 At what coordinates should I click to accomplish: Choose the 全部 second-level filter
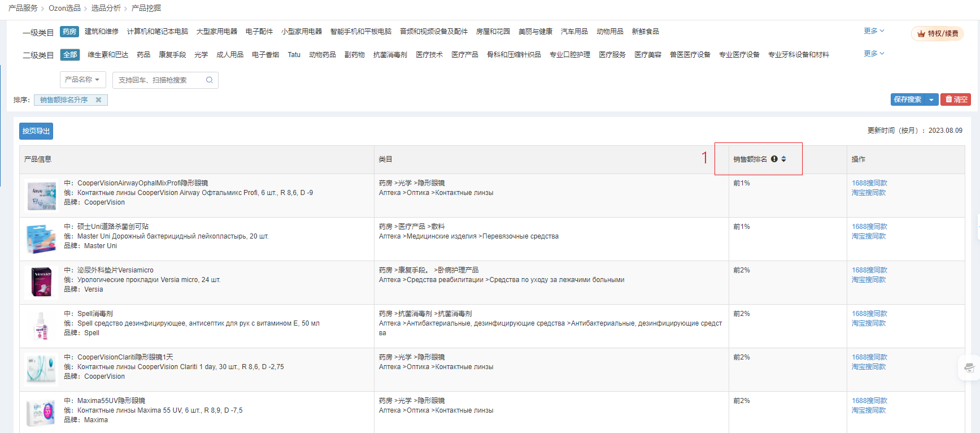pos(70,55)
